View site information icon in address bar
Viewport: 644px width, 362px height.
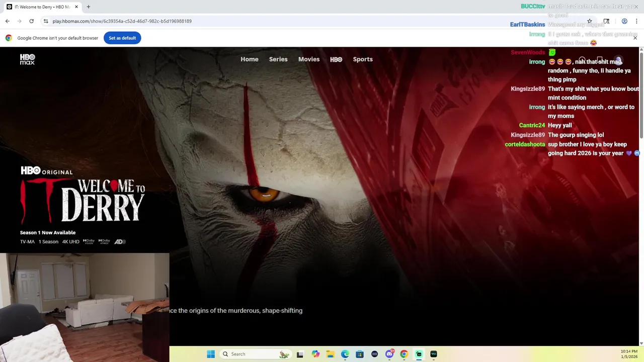[x=46, y=21]
